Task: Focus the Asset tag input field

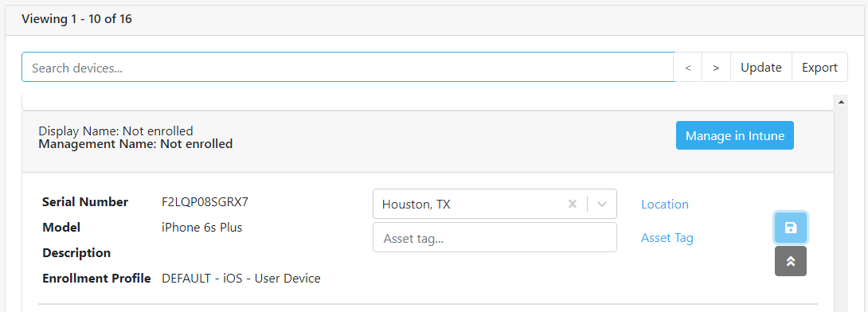Action: point(495,237)
